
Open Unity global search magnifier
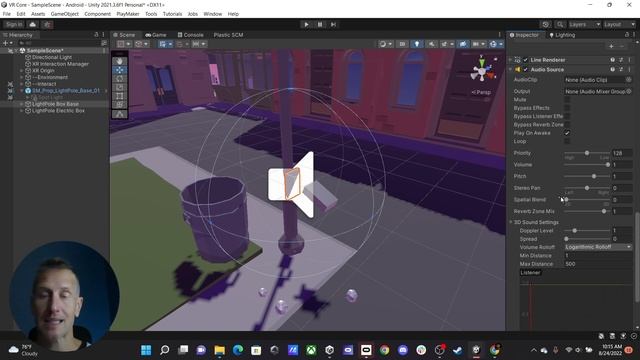(560, 24)
